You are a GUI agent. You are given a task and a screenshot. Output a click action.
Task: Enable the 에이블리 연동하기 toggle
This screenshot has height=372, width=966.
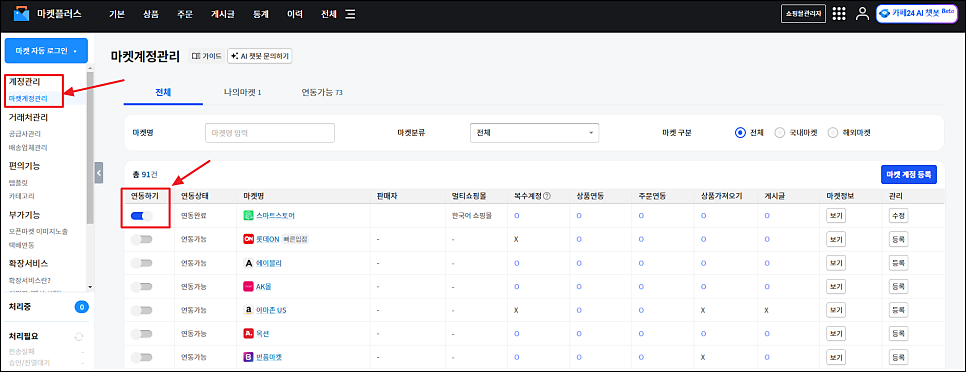click(x=142, y=263)
